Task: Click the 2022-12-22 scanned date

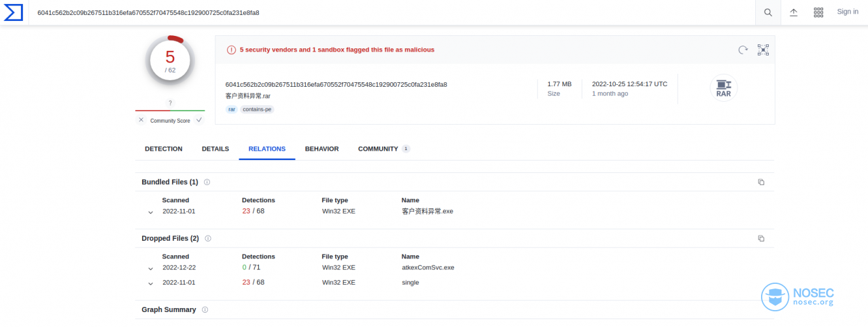Action: click(179, 268)
